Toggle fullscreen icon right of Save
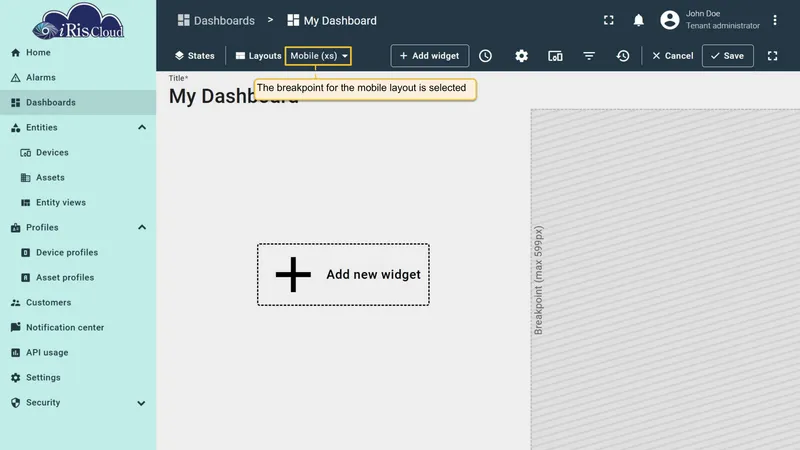The height and width of the screenshot is (450, 800). [772, 56]
